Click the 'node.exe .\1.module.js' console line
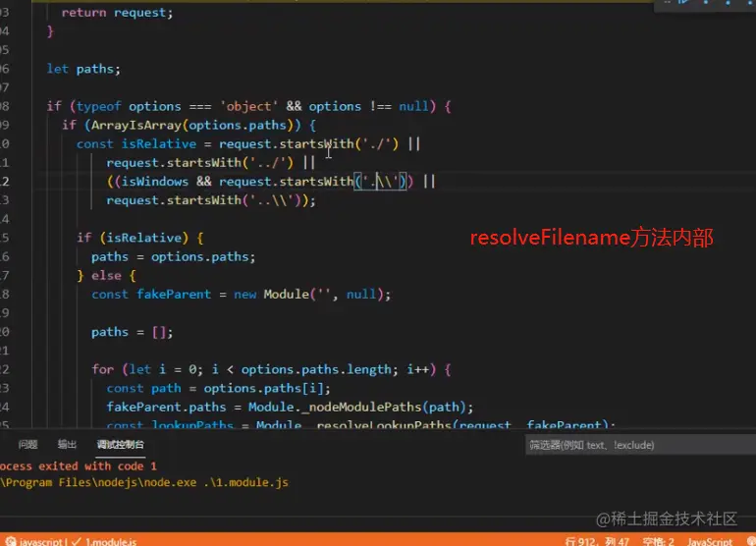The width and height of the screenshot is (756, 546). pyautogui.click(x=216, y=482)
